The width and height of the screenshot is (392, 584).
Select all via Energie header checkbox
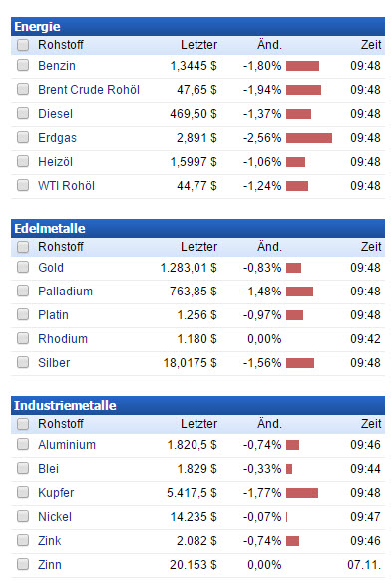point(23,45)
